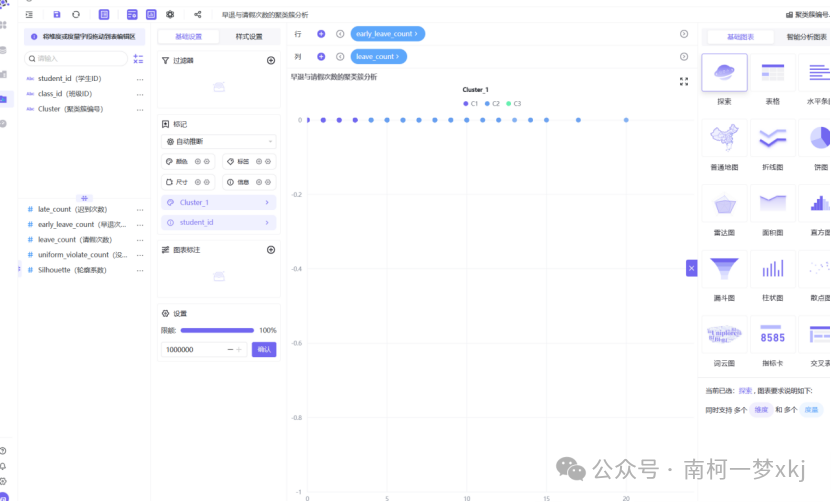The width and height of the screenshot is (831, 502).
Task: Select the uniform_violate_count measure field
Action: 82,255
